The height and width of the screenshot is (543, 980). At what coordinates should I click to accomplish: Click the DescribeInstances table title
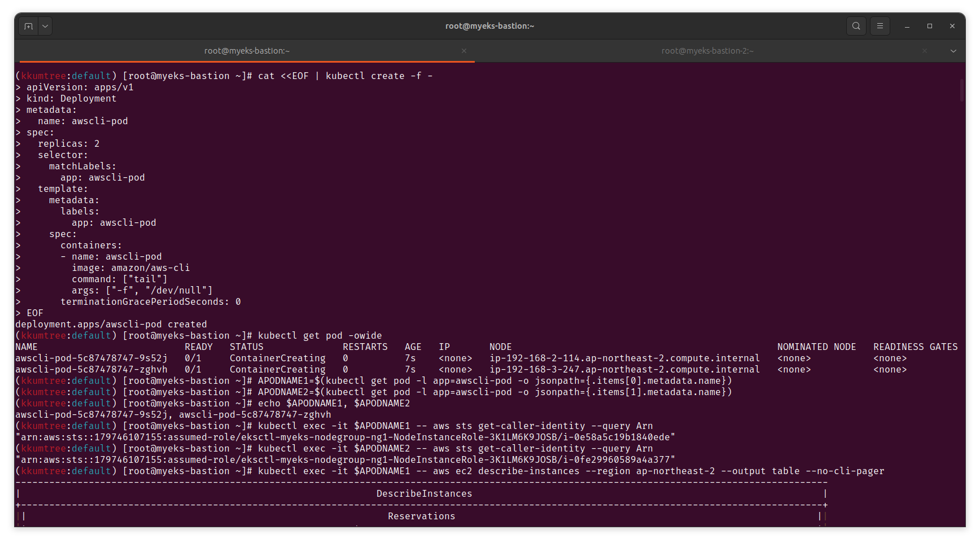tap(425, 493)
